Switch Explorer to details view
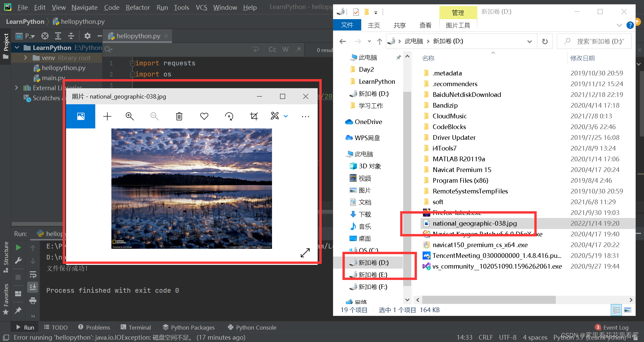The width and height of the screenshot is (644, 342). pyautogui.click(x=616, y=310)
